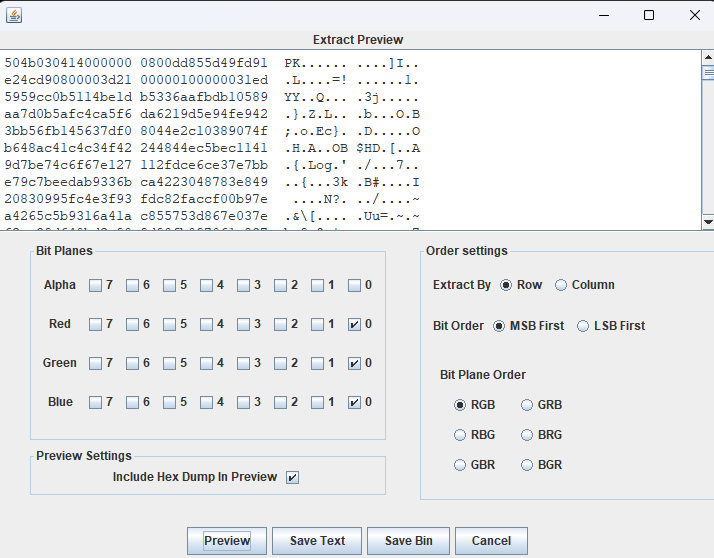The height and width of the screenshot is (558, 714).
Task: Check the Red bit plane 1 checkbox
Action: click(317, 325)
